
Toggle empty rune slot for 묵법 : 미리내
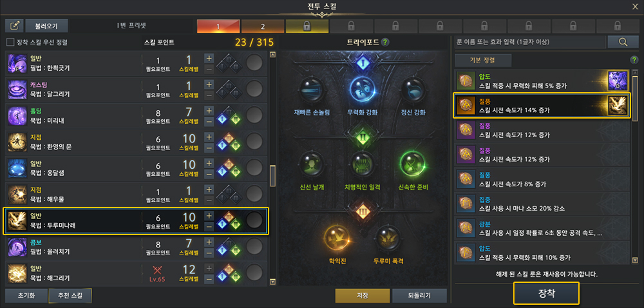[254, 115]
